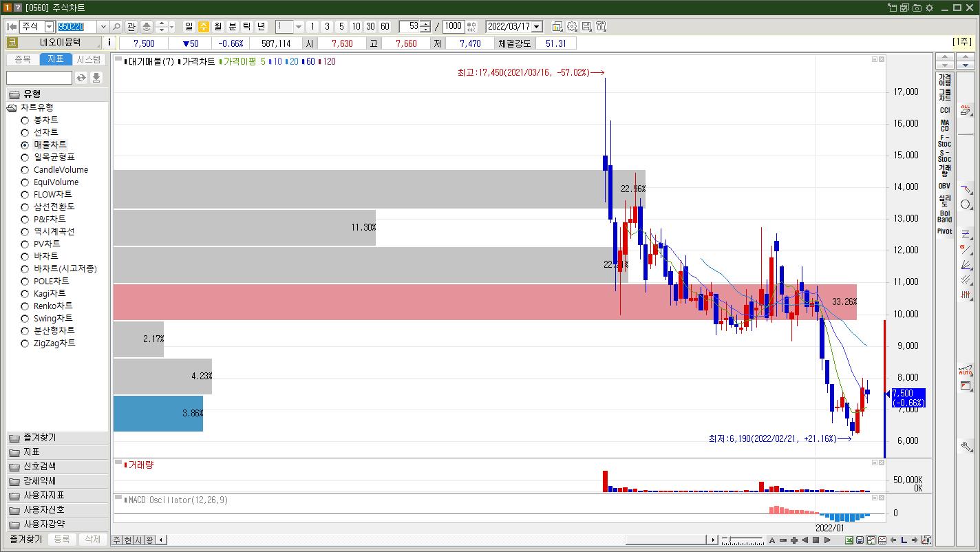Search for a stock code with magnifier icon

click(x=116, y=27)
